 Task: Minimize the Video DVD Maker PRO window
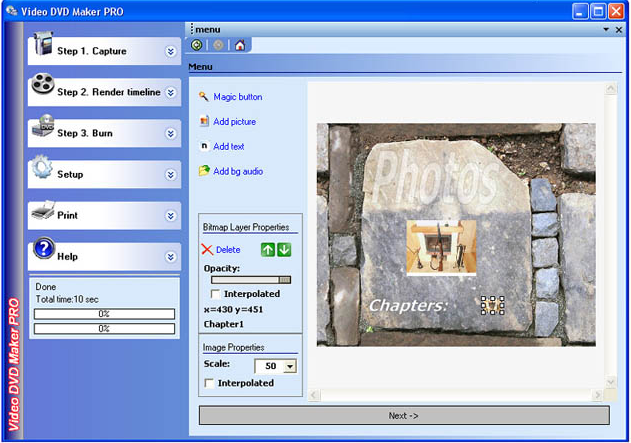pyautogui.click(x=580, y=11)
